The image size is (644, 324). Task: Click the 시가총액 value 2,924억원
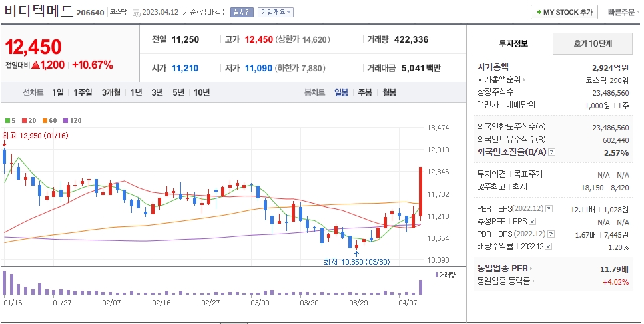tap(610, 68)
